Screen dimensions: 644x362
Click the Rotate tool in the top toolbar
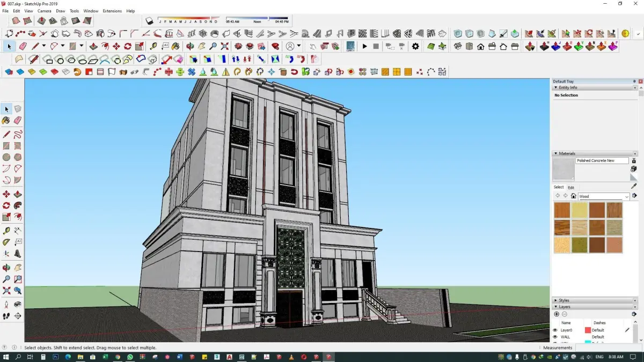pos(128,47)
